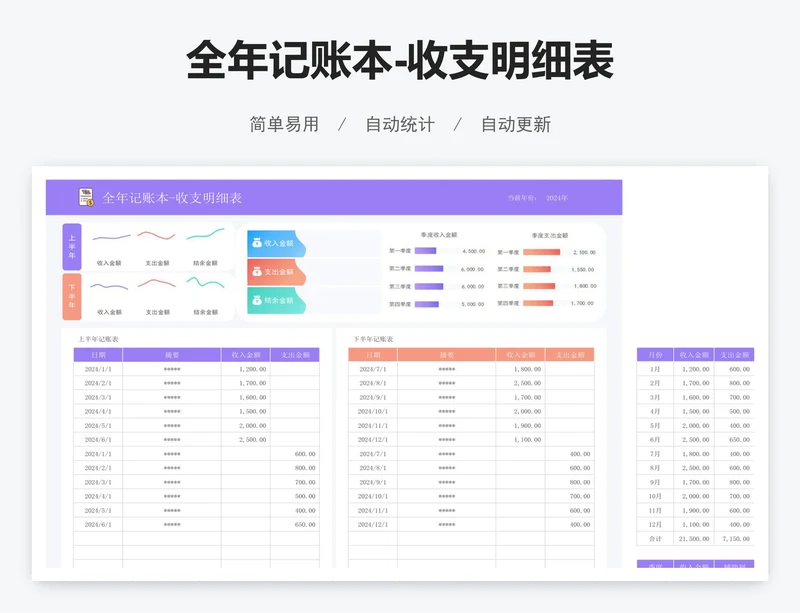Click the 当前年份 2024年 value
The image size is (800, 613).
click(x=557, y=198)
